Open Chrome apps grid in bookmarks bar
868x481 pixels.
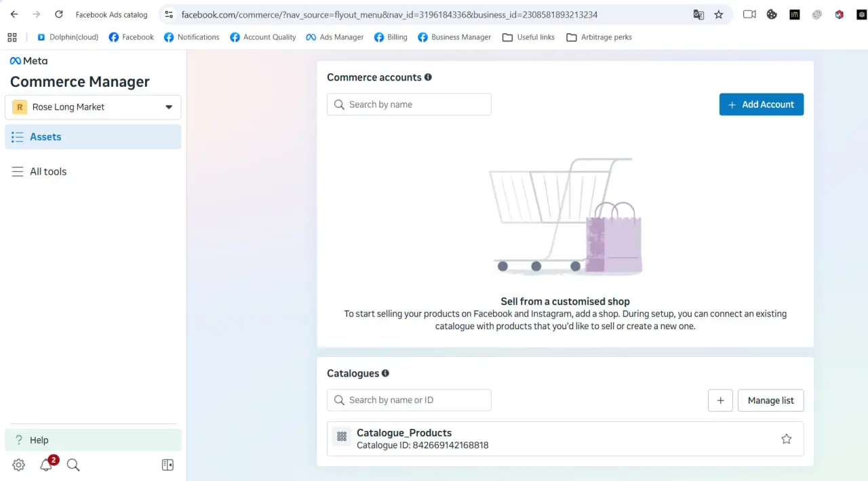(x=12, y=37)
